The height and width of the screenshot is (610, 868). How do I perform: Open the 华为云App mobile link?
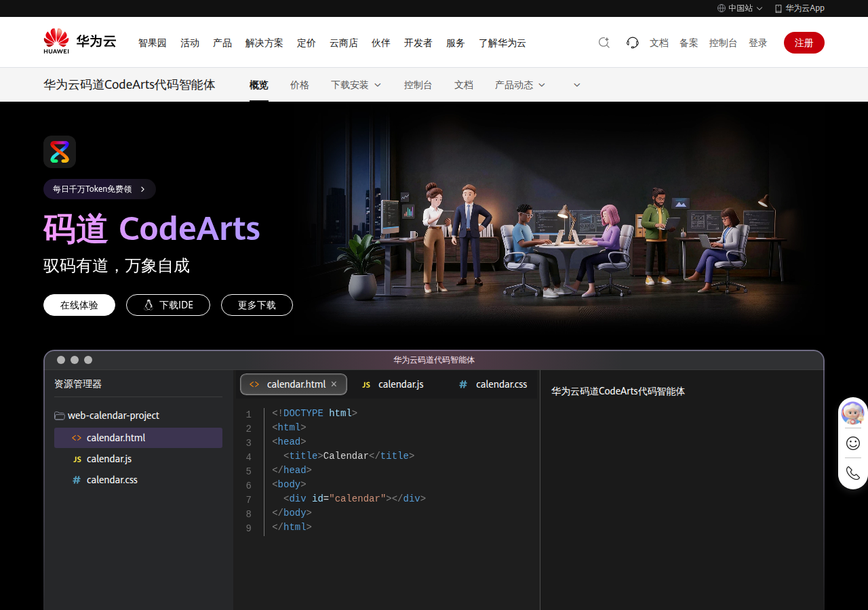[800, 8]
